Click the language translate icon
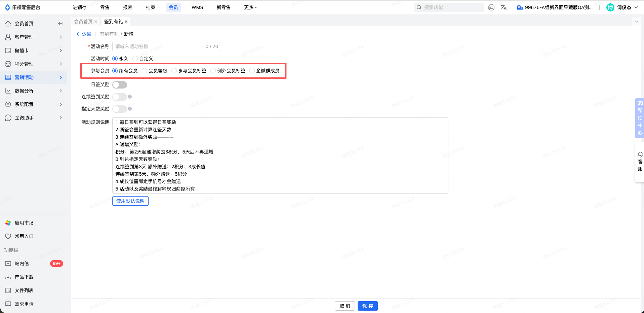Screen dimensions: 644x313 (504, 7)
